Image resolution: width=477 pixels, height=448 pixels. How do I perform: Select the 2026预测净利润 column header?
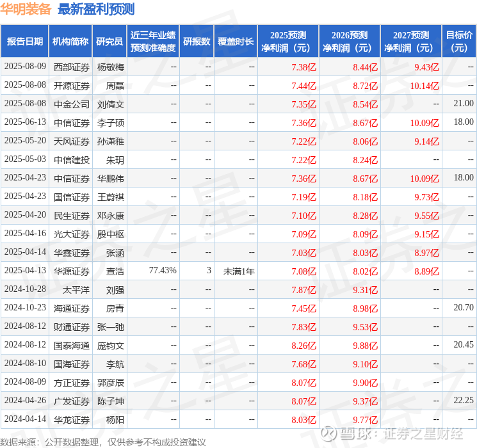point(350,42)
